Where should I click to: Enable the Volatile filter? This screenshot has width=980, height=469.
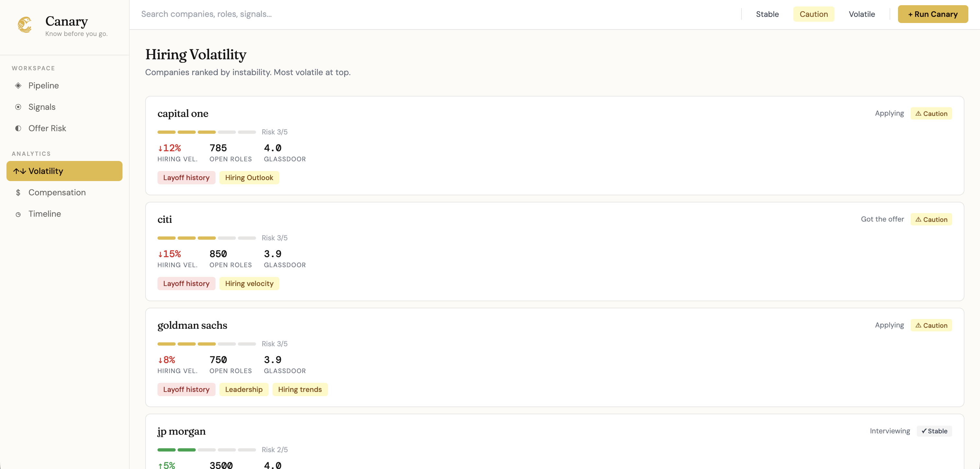tap(862, 14)
